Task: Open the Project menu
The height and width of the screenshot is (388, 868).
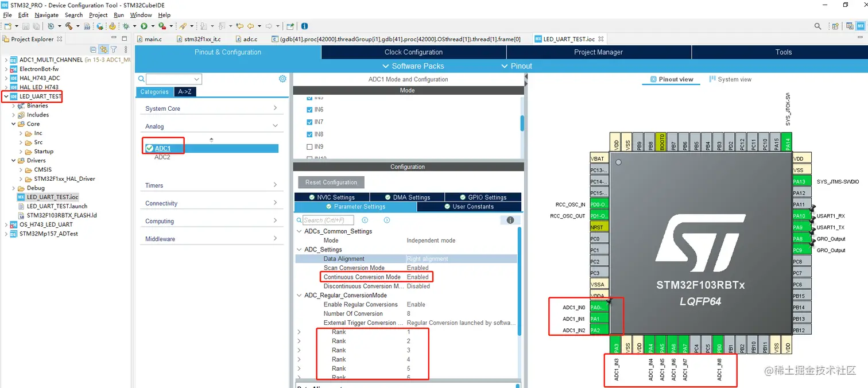Action: 98,15
